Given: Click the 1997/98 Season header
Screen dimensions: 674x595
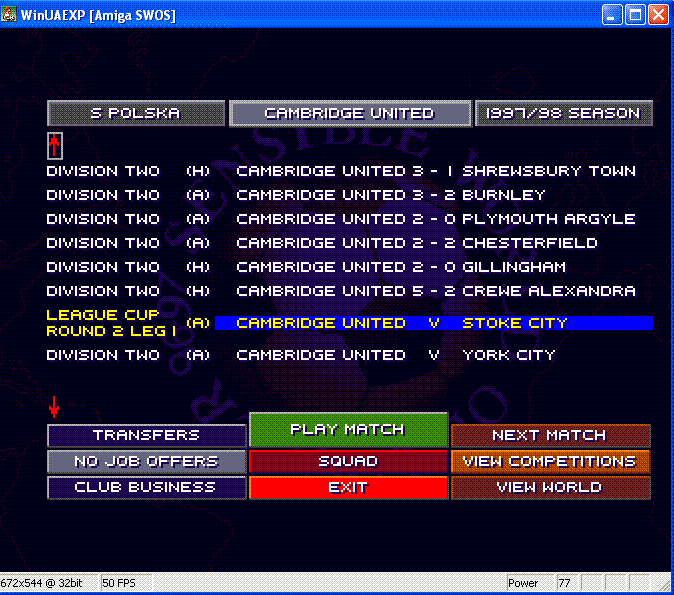Looking at the screenshot, I should click(x=563, y=114).
